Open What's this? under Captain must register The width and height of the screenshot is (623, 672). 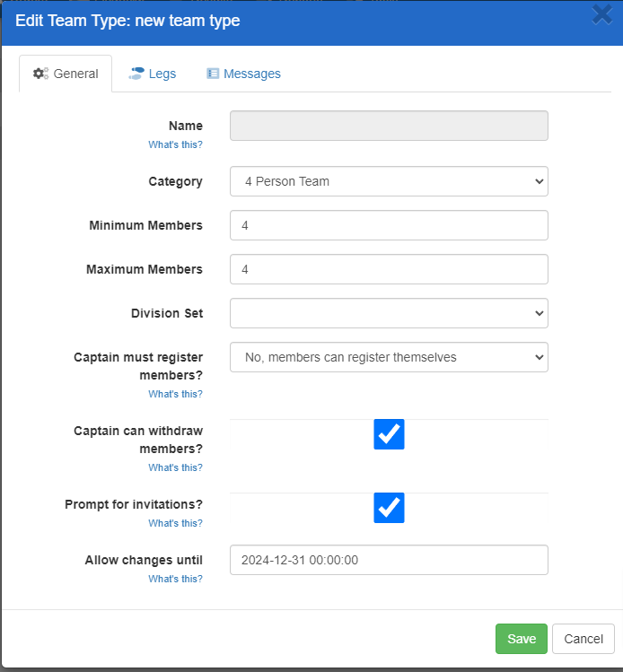click(x=175, y=394)
